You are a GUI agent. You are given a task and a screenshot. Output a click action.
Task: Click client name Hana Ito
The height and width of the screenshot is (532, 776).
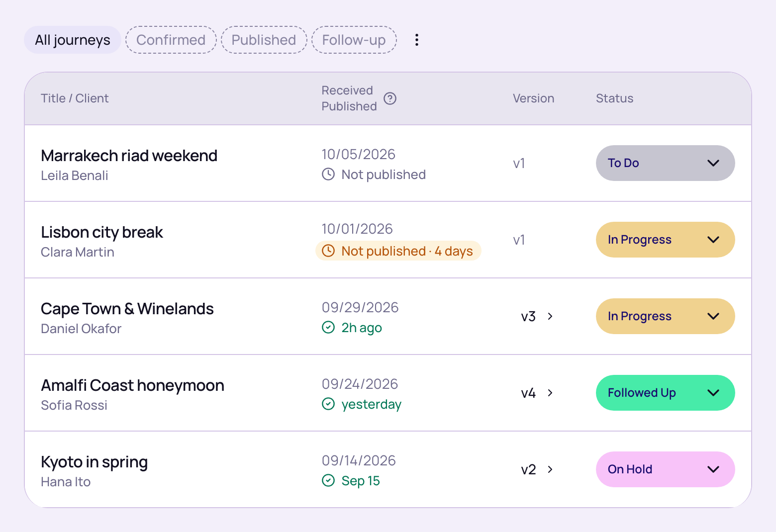[x=66, y=482]
